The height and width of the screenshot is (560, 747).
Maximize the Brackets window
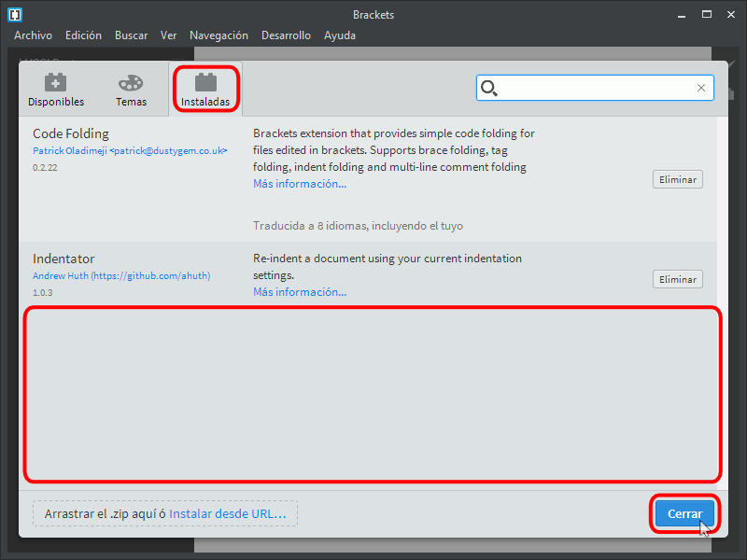(x=707, y=15)
